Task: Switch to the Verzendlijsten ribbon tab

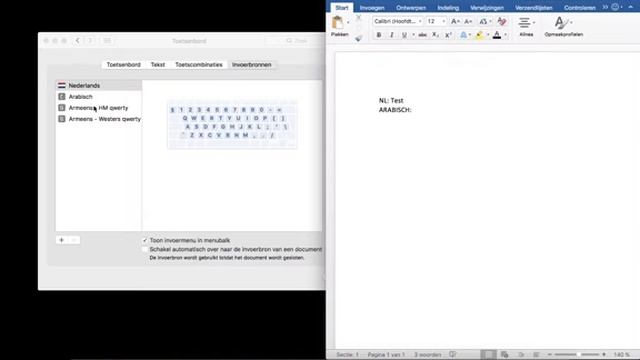Action: click(533, 8)
